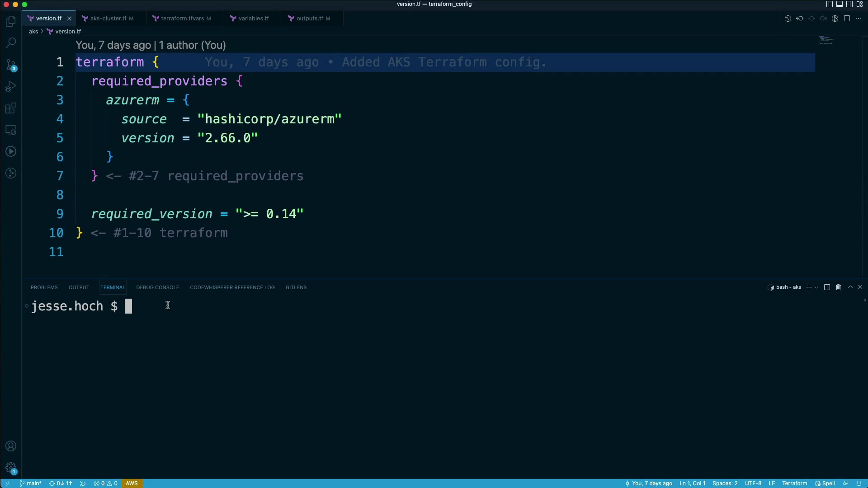Split the terminal pane

tap(827, 287)
